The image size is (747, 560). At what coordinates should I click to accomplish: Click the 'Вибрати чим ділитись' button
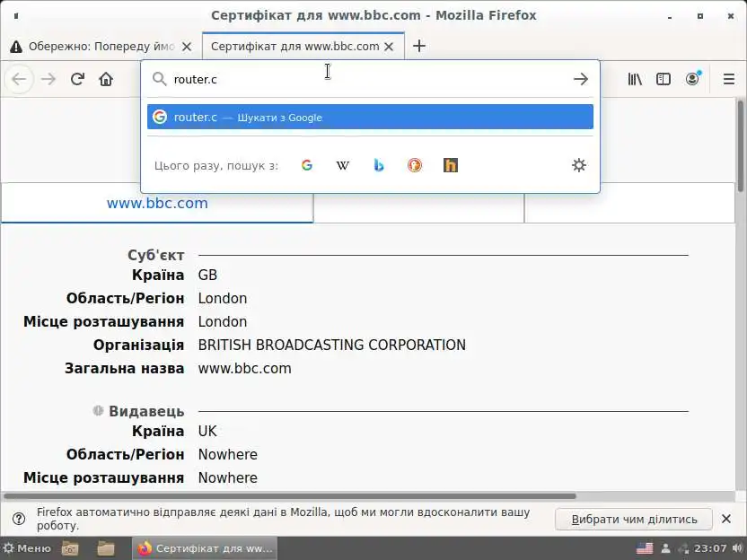[x=634, y=519]
